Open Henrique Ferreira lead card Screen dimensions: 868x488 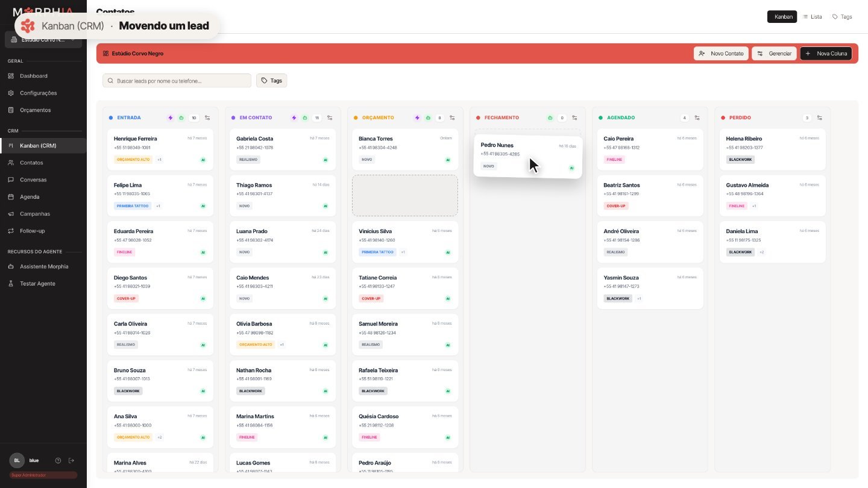click(x=160, y=149)
